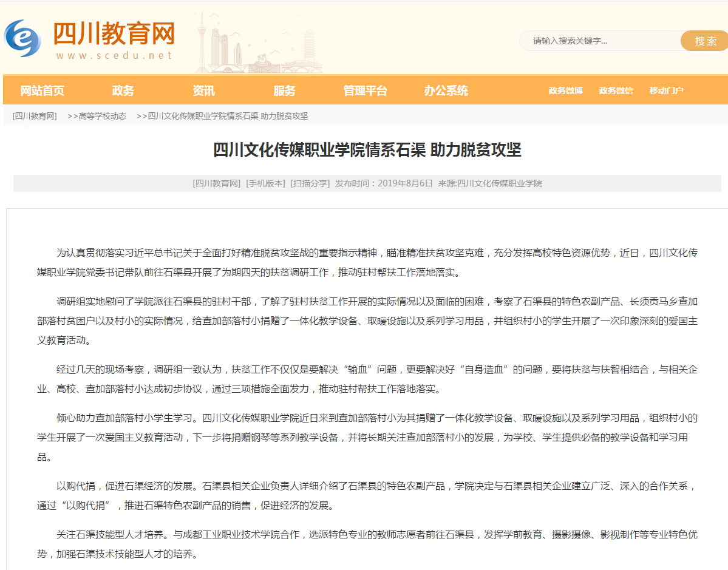
Task: Click the 政务微信 link
Action: pos(616,90)
